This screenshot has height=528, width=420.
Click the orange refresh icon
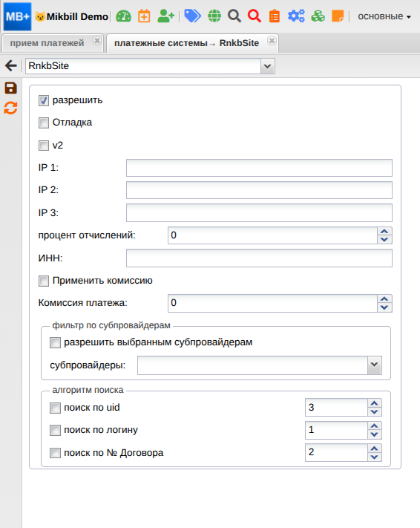(x=11, y=108)
